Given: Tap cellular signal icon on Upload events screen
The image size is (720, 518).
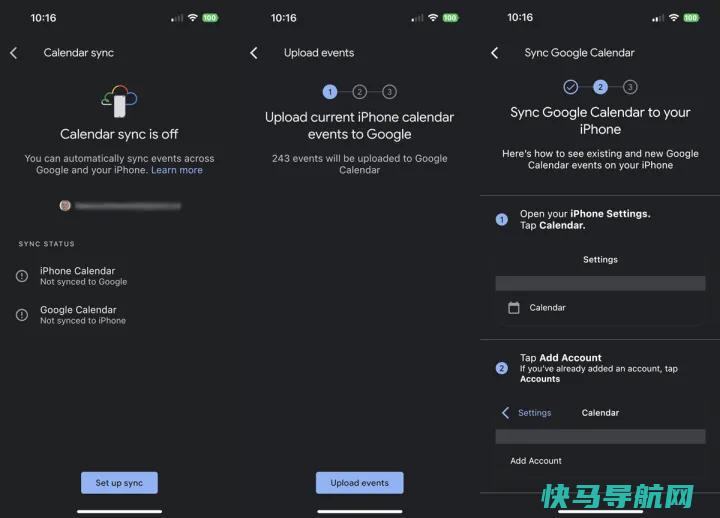Looking at the screenshot, I should click(417, 18).
